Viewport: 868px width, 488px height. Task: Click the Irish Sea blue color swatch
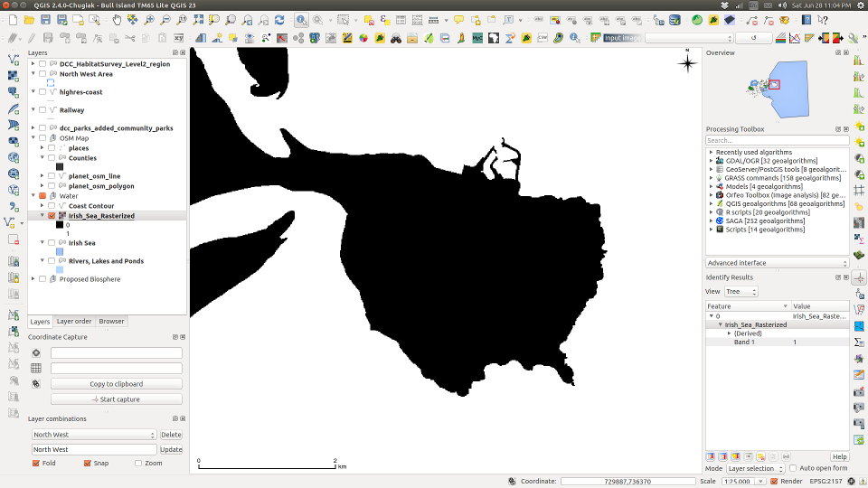(60, 252)
